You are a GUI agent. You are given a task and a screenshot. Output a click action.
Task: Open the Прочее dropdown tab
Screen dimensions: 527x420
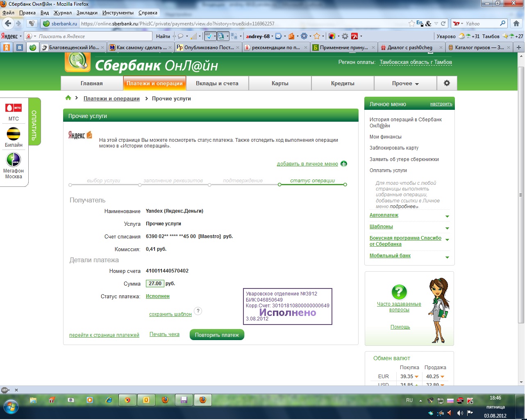(405, 83)
